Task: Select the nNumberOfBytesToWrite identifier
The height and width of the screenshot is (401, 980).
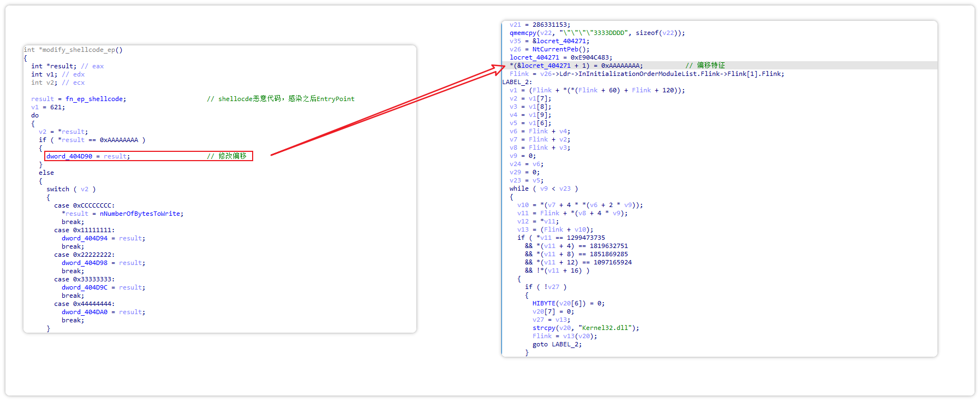Action: (141, 214)
